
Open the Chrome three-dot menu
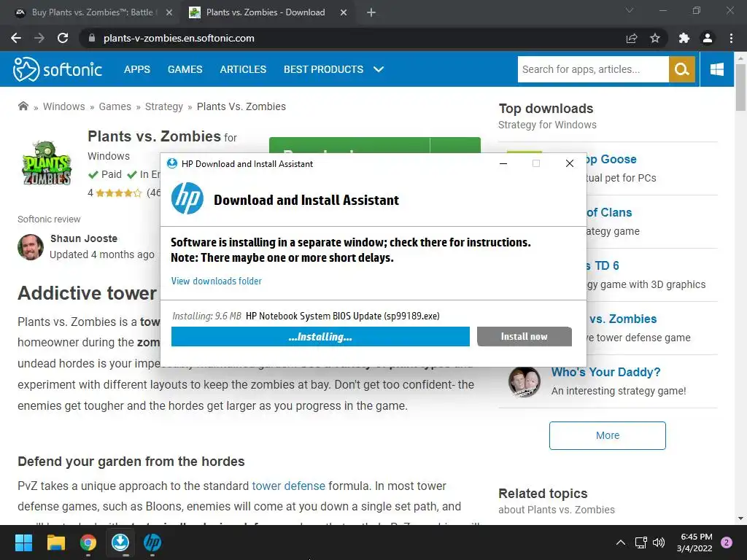731,38
